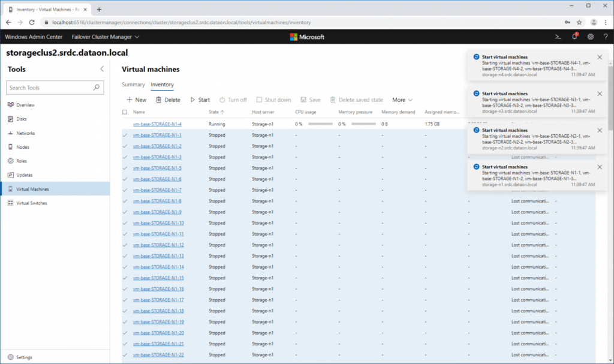This screenshot has height=364, width=614.
Task: Click the password key icon in address bar
Action: [x=567, y=22]
